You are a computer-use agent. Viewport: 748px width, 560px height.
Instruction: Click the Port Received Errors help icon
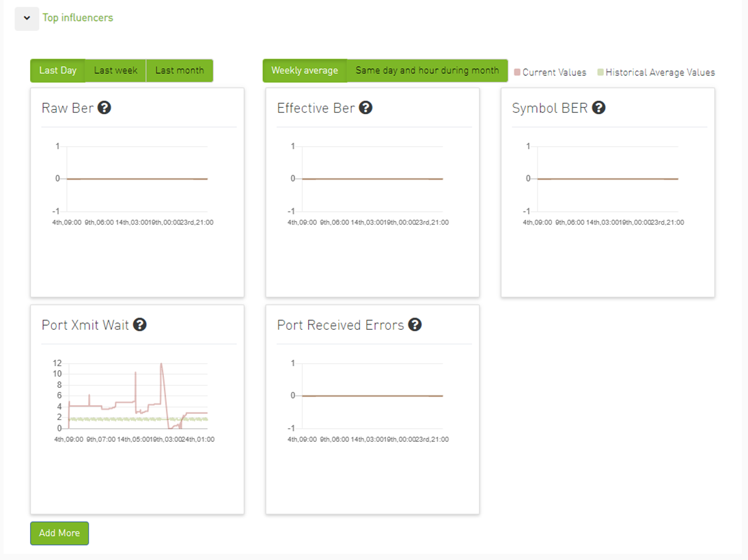[415, 325]
